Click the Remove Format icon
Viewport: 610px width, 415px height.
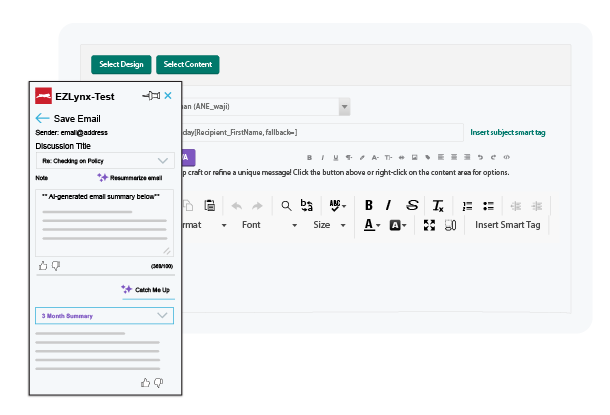click(x=438, y=206)
